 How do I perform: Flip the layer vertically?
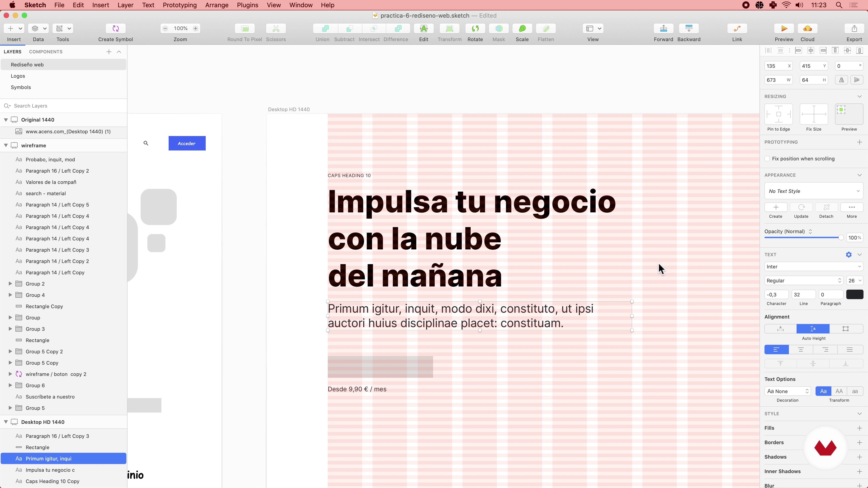(x=856, y=80)
